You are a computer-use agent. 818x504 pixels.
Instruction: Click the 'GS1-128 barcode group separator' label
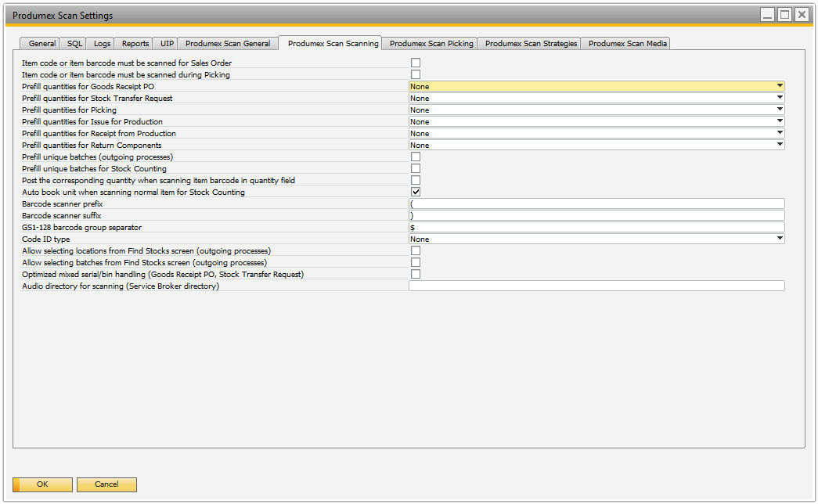82,228
